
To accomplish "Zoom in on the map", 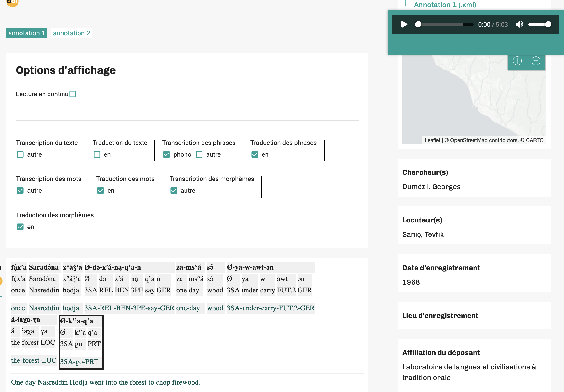I will [517, 61].
